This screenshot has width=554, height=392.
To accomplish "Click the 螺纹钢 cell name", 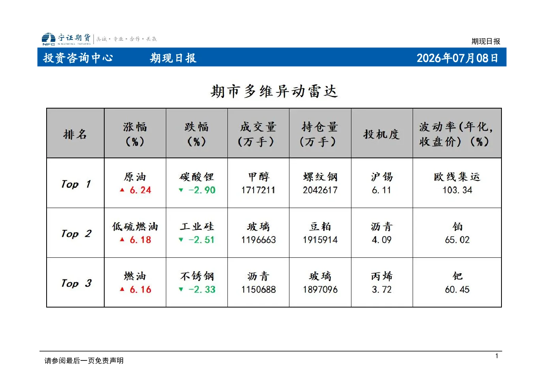I will tap(320, 176).
